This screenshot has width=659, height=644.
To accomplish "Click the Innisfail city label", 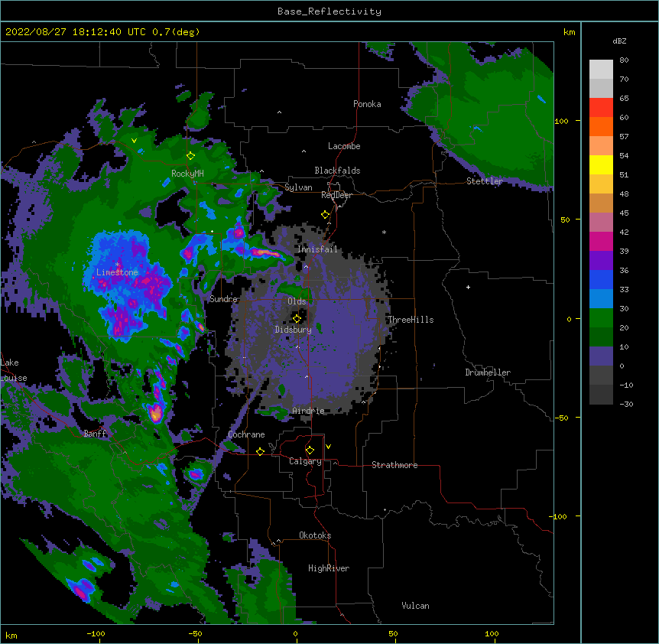I will [x=317, y=249].
